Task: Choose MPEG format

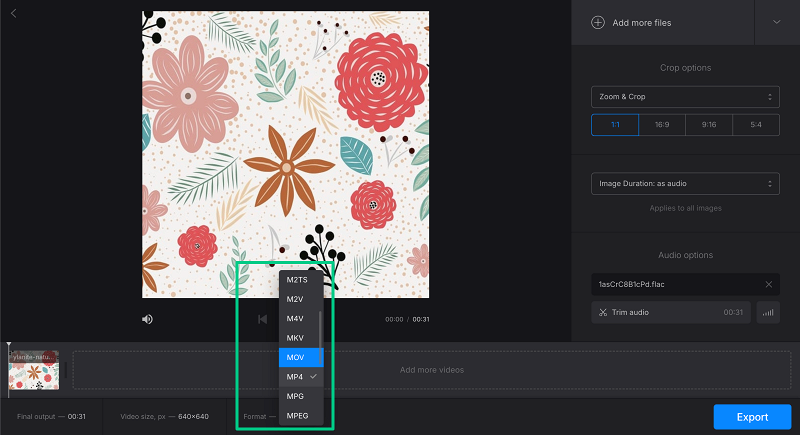Action: coord(301,416)
